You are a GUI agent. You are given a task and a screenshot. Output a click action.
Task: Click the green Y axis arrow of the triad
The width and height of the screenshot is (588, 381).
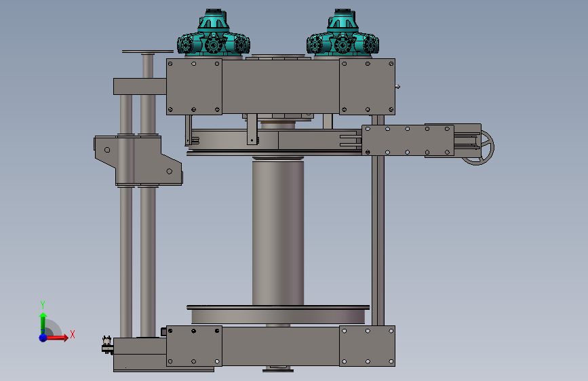click(43, 323)
